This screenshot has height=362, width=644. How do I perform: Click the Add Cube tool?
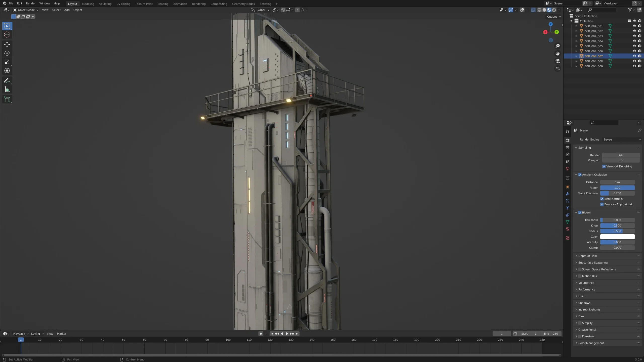tap(7, 99)
